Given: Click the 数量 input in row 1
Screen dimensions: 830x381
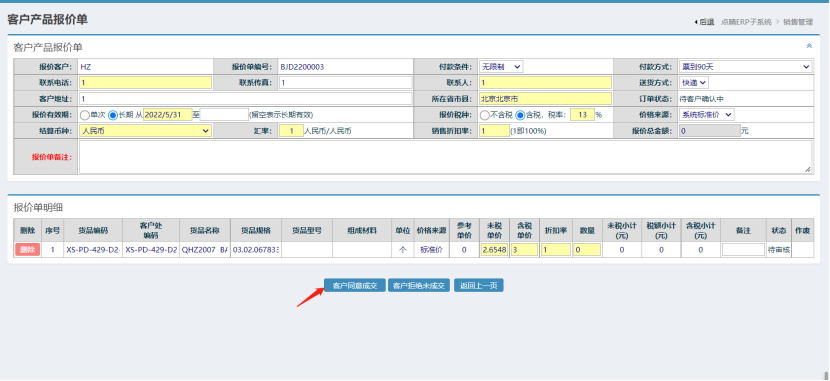Looking at the screenshot, I should pos(587,250).
